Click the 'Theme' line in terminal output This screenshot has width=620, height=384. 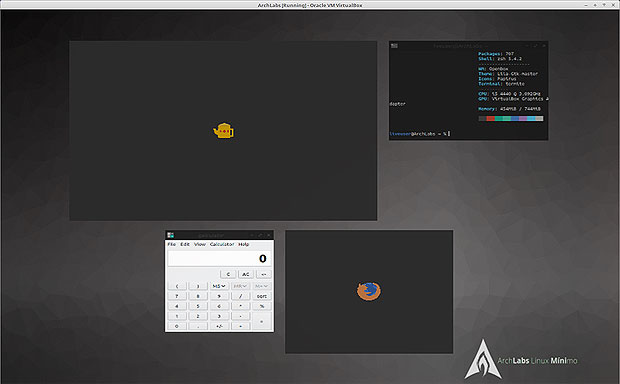(508, 74)
